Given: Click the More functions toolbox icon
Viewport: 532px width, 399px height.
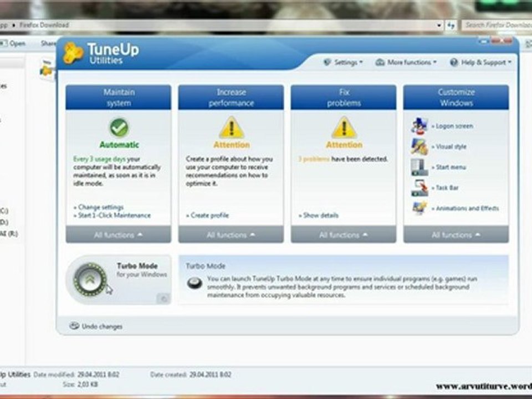Looking at the screenshot, I should (x=380, y=63).
